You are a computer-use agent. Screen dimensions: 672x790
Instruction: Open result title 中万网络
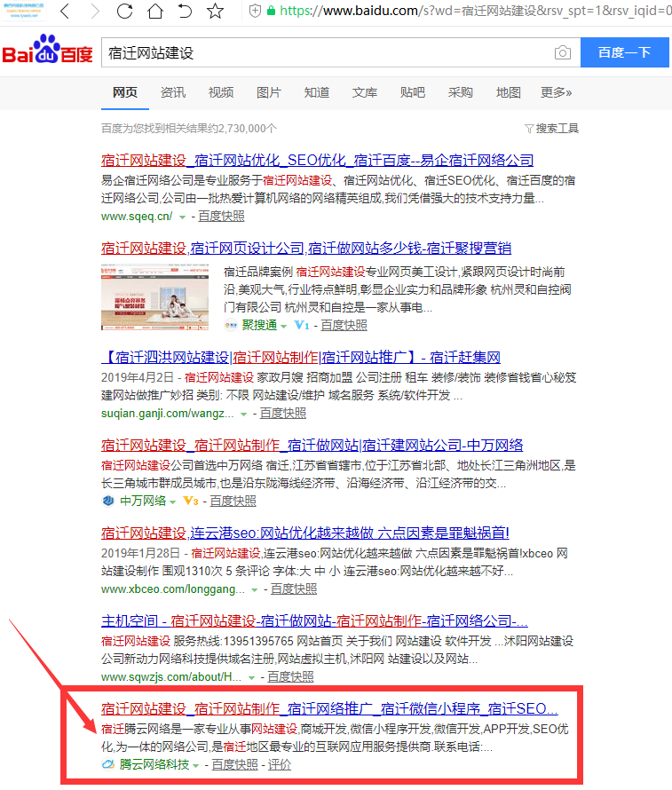[312, 445]
